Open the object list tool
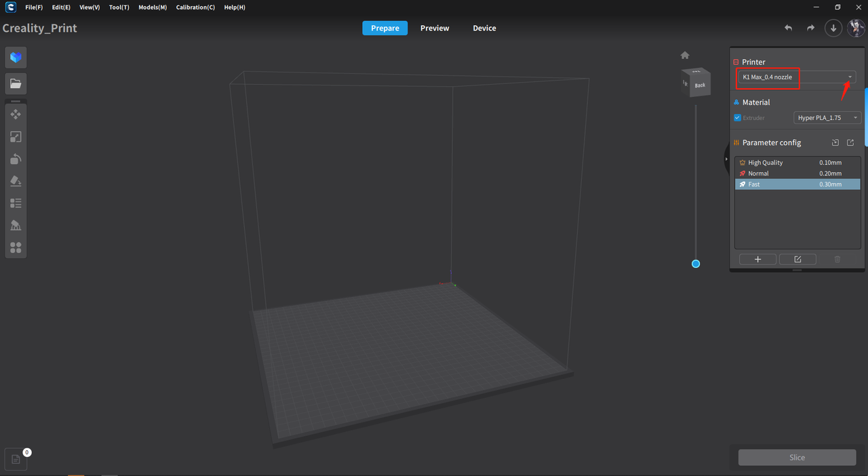This screenshot has height=476, width=868. click(16, 203)
